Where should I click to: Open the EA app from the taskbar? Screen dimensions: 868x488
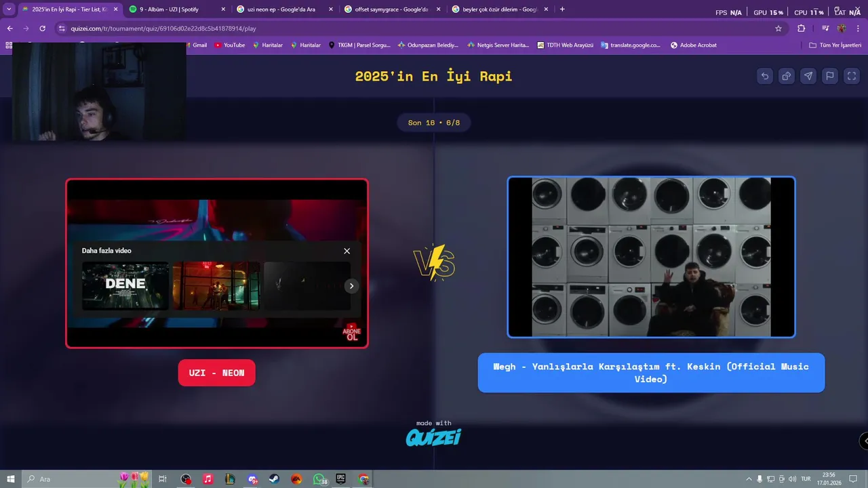point(296,479)
